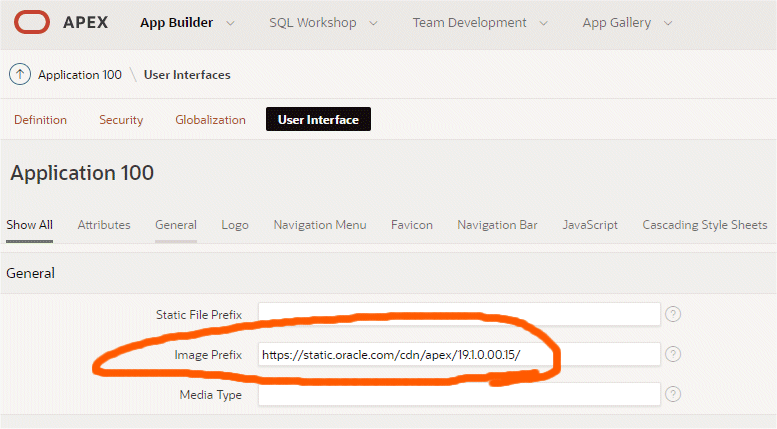This screenshot has width=777, height=429.
Task: Open the Cascading Style Sheets section
Action: point(705,225)
